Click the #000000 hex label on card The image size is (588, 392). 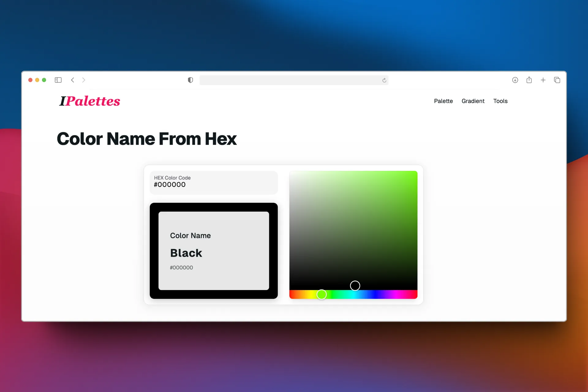[181, 267]
